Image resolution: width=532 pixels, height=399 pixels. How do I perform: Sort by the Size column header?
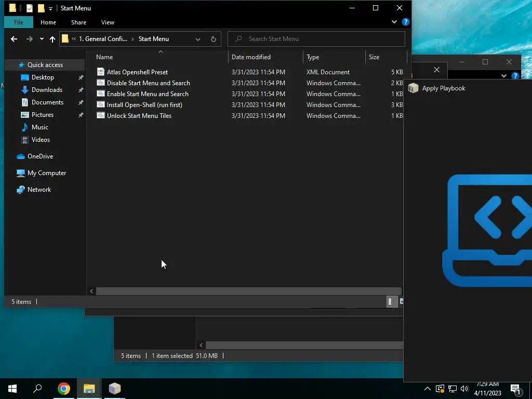tap(374, 57)
